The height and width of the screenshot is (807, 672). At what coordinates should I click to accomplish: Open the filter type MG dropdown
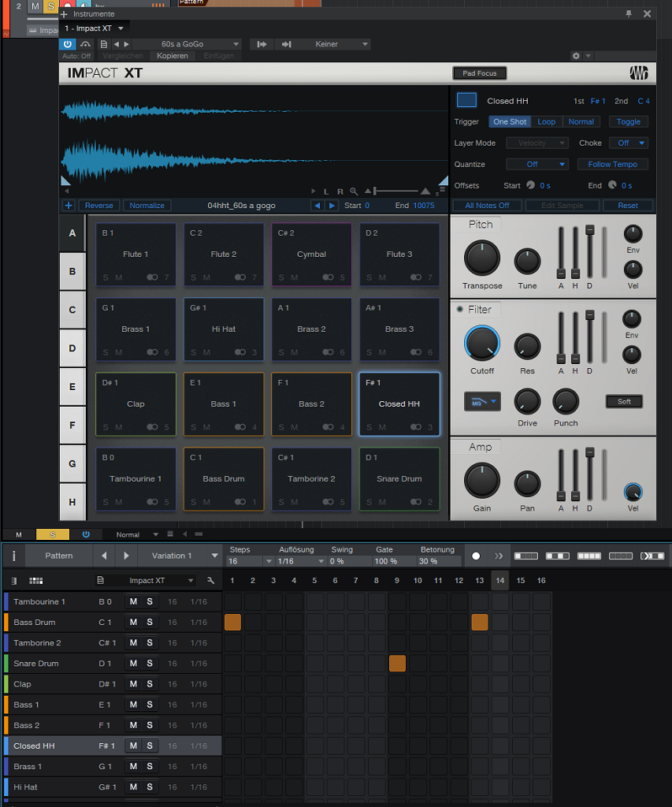click(x=482, y=401)
